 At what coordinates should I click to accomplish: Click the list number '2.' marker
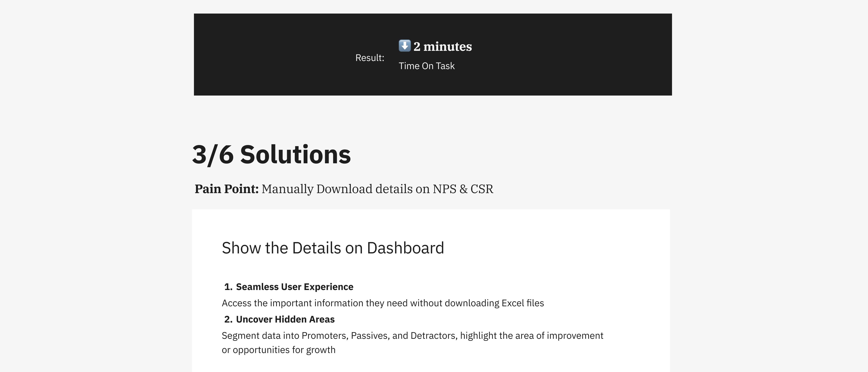point(228,319)
